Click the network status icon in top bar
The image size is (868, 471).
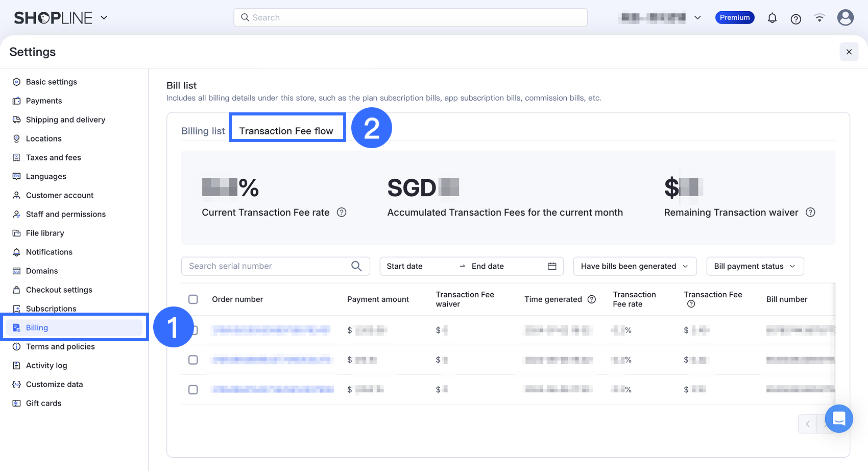point(819,17)
